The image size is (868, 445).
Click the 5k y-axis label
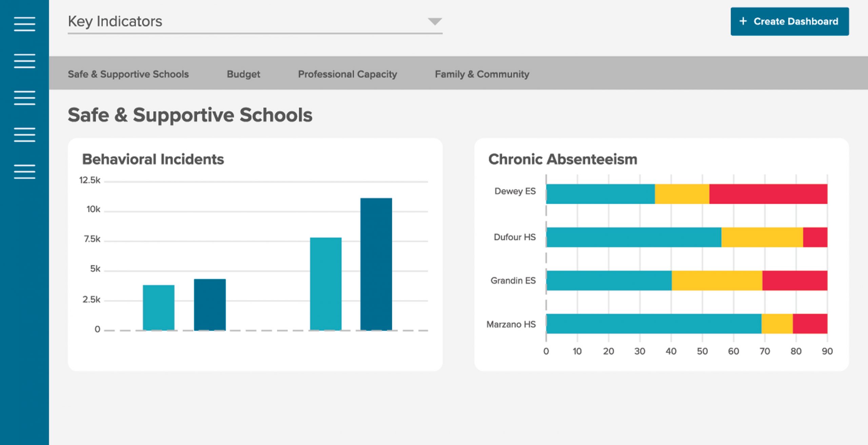pyautogui.click(x=95, y=269)
